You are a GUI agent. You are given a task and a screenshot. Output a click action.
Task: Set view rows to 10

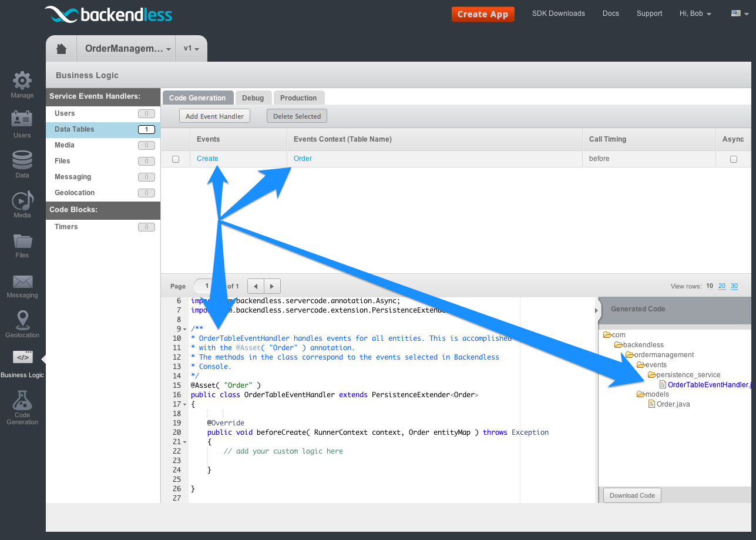coord(710,286)
